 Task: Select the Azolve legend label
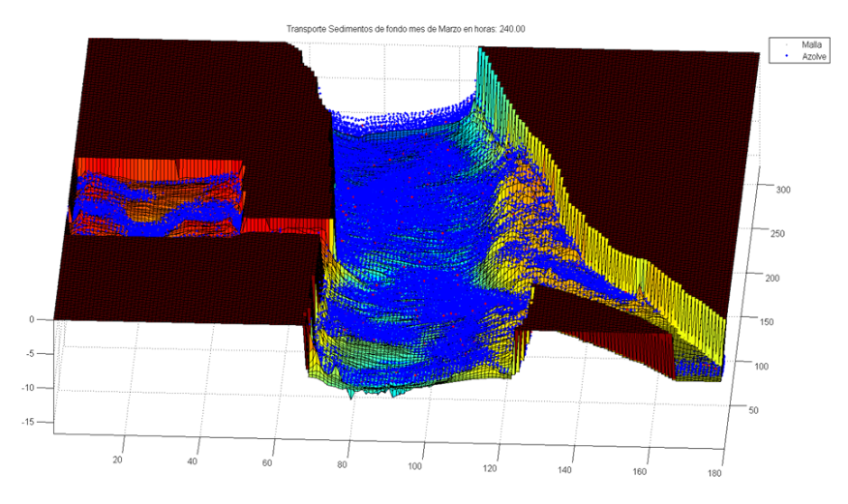pyautogui.click(x=800, y=56)
